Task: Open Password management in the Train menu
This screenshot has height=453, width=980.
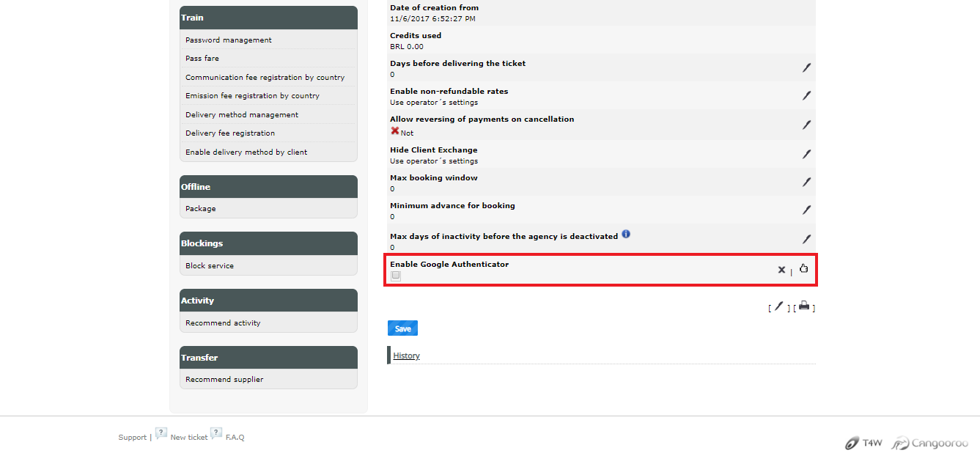Action: coord(229,40)
